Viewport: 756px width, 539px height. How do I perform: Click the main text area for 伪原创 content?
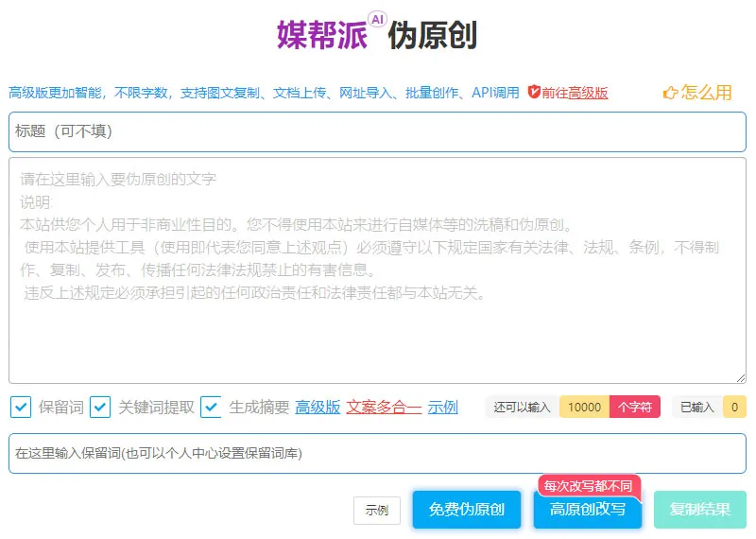tap(377, 270)
